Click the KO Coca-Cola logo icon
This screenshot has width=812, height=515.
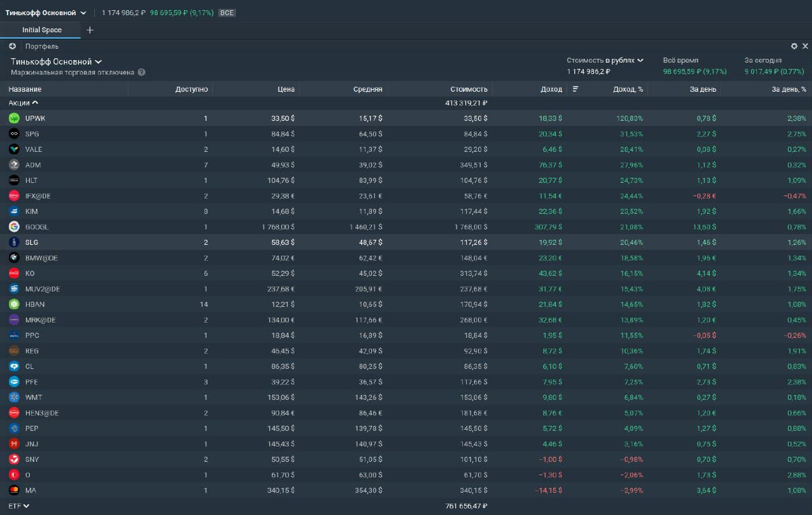pyautogui.click(x=14, y=273)
